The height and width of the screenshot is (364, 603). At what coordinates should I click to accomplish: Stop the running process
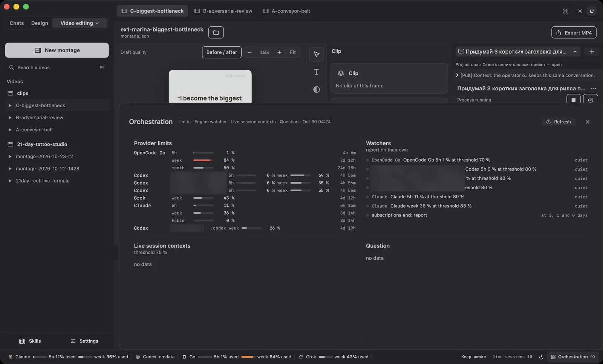pos(573,100)
